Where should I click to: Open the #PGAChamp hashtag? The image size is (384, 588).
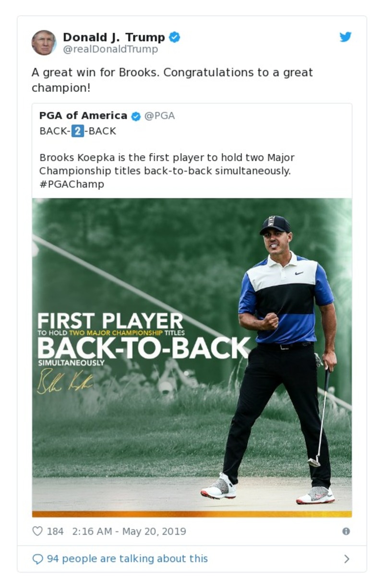[x=72, y=184]
